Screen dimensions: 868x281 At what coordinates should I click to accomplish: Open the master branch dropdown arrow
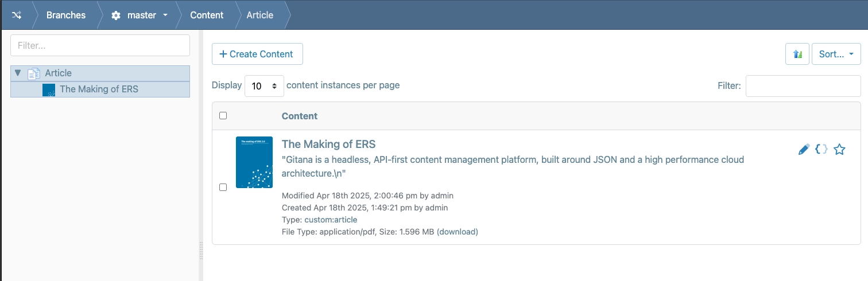click(165, 15)
